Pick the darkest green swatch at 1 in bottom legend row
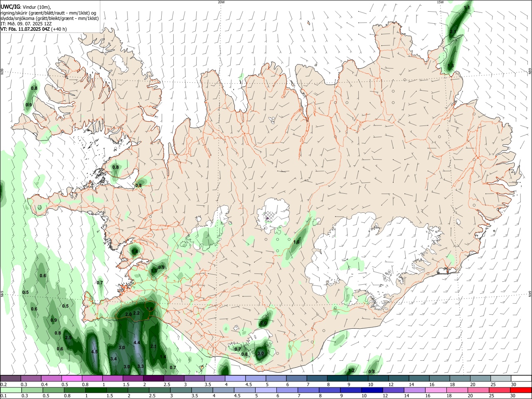532x399 pixels. coord(95,390)
